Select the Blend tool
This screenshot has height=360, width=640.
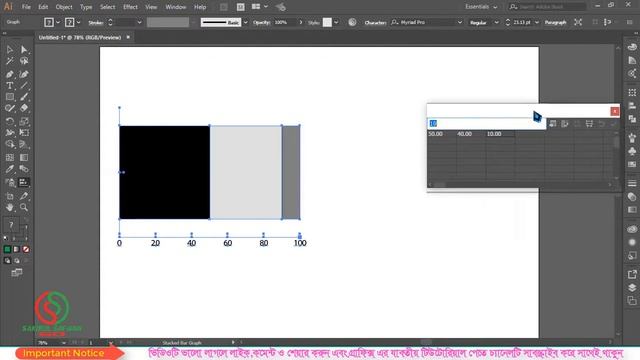click(24, 169)
